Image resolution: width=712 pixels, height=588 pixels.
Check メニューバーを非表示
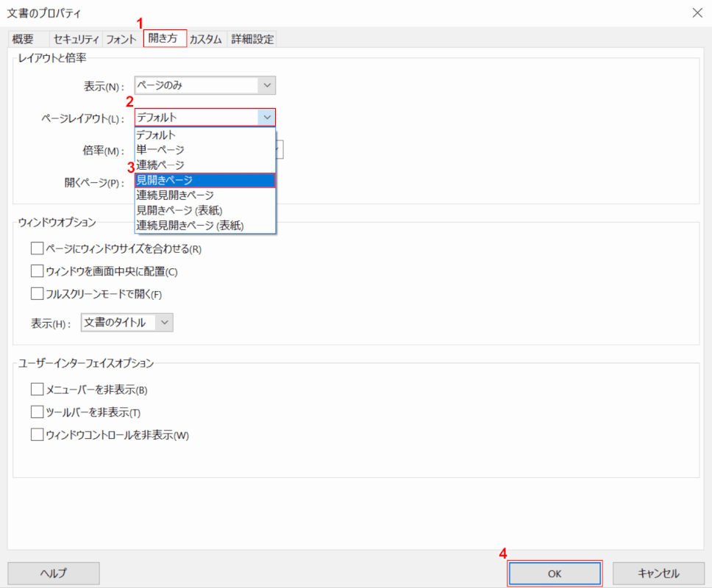(x=37, y=390)
